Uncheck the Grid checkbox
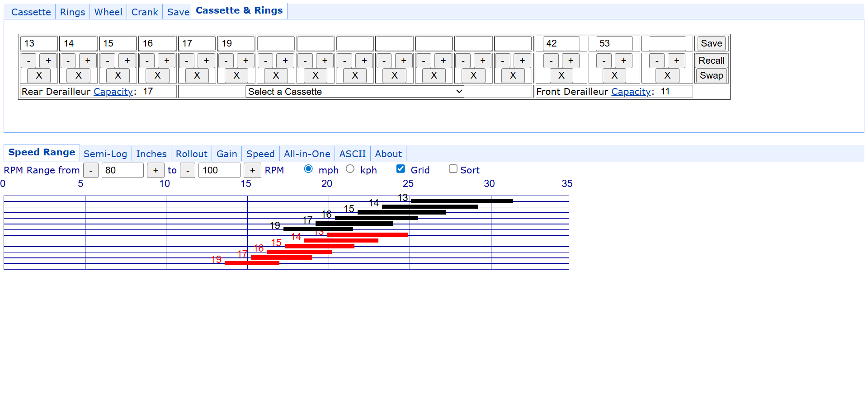Viewport: 868px width, 397px height. [x=401, y=169]
